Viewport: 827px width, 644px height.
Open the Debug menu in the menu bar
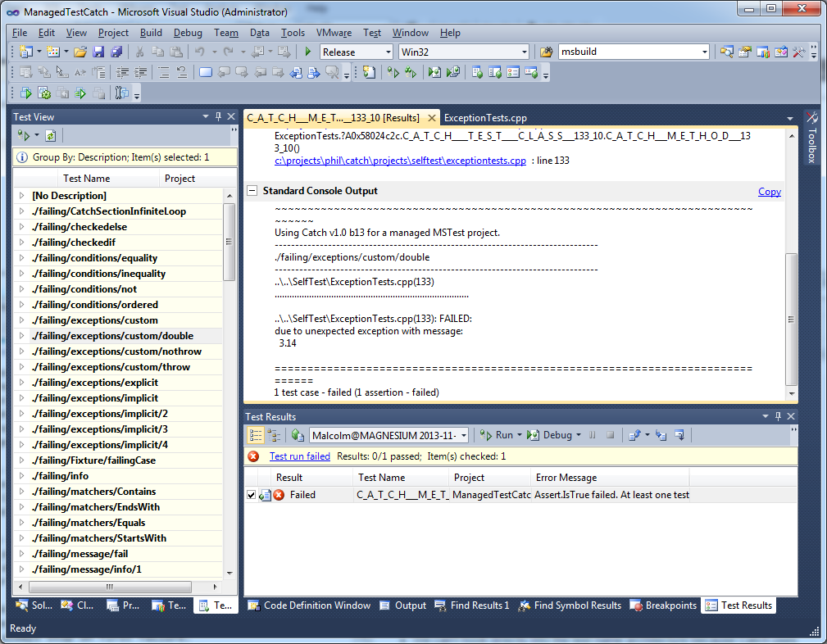188,33
